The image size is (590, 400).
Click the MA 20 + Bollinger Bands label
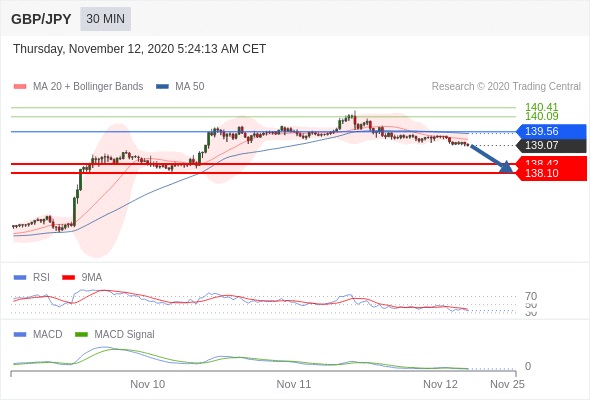click(88, 87)
